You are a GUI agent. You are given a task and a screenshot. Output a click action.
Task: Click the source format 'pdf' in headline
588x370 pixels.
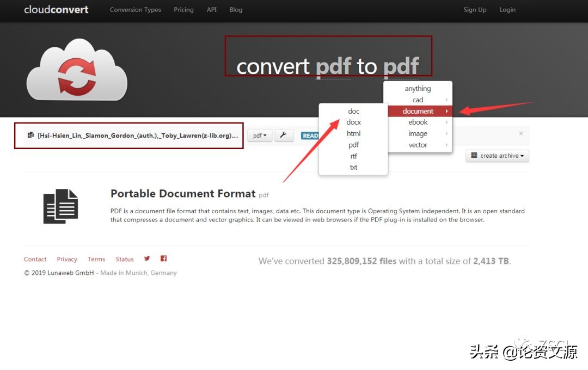click(x=334, y=66)
